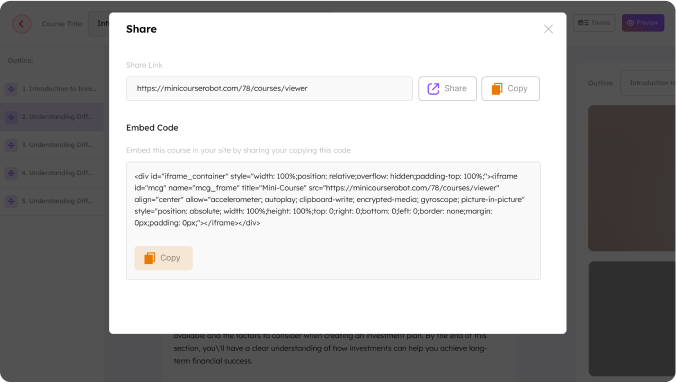
Task: Select outline item '1. Introduction to Inve...'
Action: pyautogui.click(x=52, y=89)
